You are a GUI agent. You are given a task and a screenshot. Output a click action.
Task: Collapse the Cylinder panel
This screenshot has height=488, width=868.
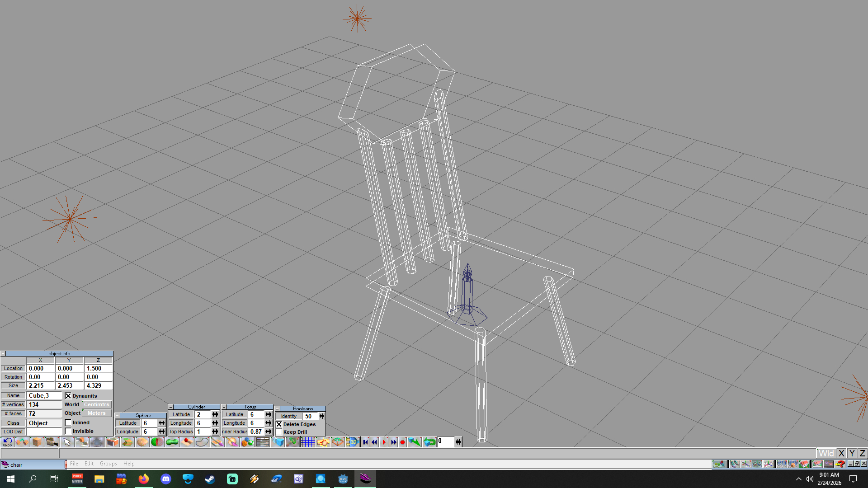171,407
